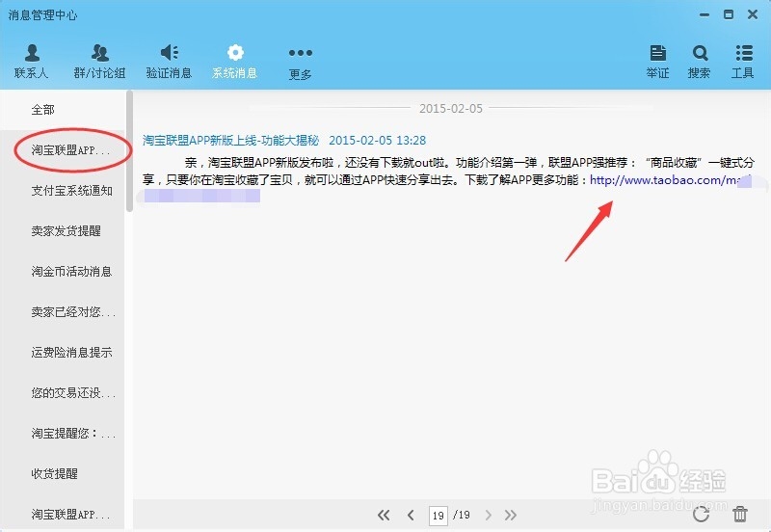Open 运费险消息提示 category
Screen dimensions: 771x532
point(63,352)
